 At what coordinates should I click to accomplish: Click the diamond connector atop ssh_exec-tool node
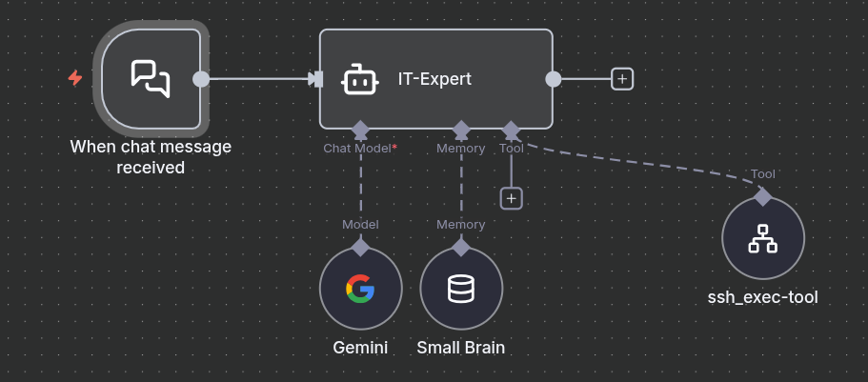[762, 196]
